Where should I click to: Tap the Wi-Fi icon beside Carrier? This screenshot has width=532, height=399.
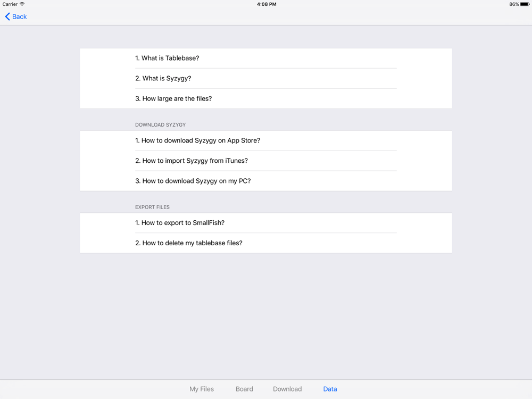22,4
